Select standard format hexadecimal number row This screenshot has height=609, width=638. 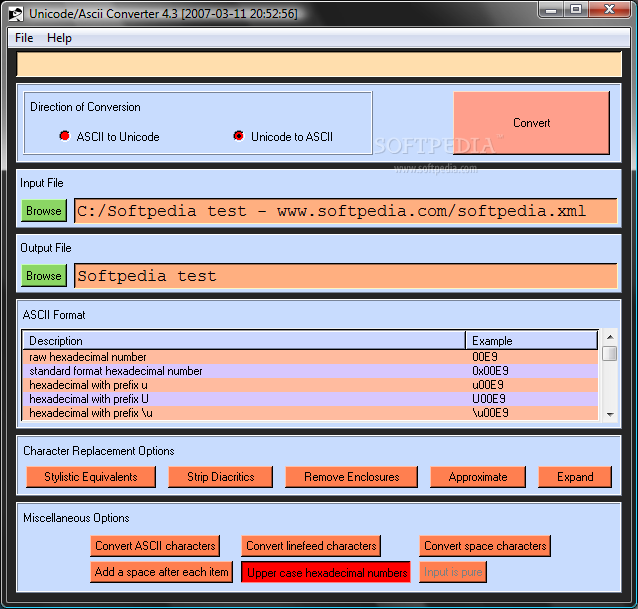coord(310,371)
